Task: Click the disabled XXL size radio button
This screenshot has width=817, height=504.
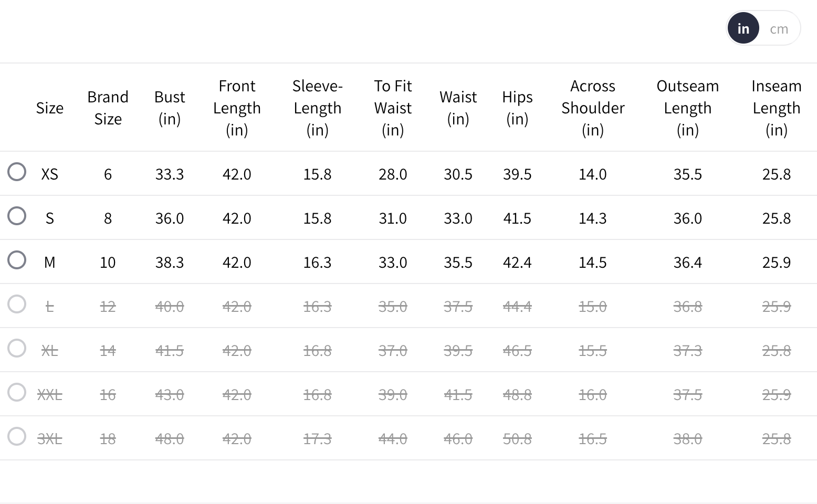Action: (x=17, y=392)
